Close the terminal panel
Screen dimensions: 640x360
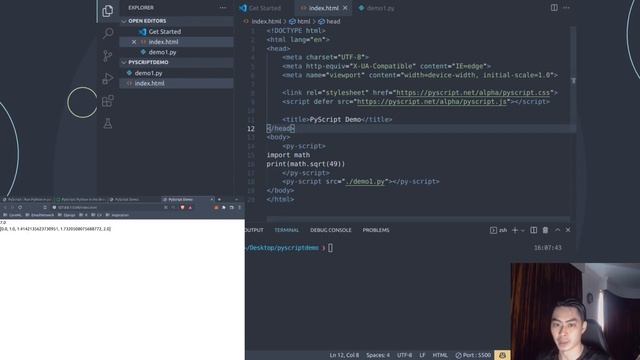click(568, 230)
